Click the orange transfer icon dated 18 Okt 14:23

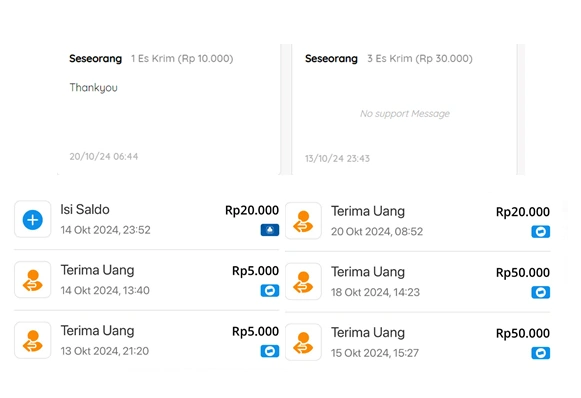click(303, 282)
